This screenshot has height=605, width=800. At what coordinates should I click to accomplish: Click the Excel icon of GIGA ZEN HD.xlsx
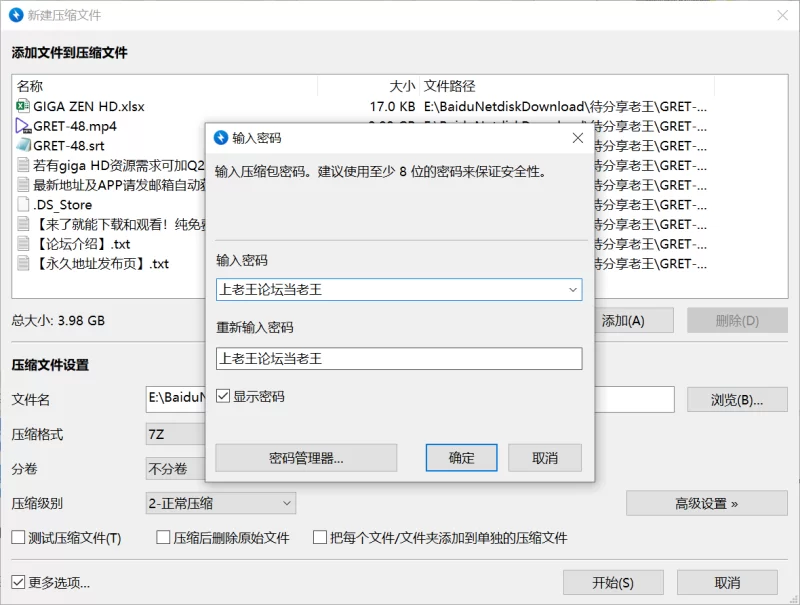(x=23, y=106)
